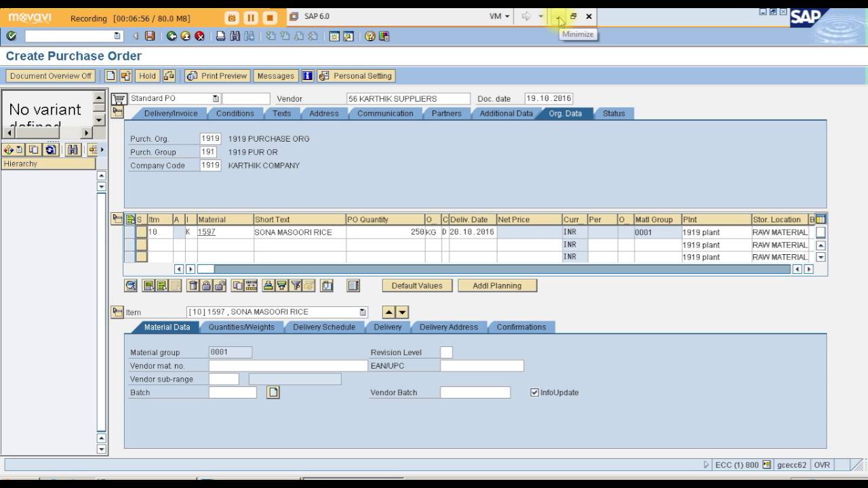
Task: Click Select All icon in item table header
Action: (130, 219)
